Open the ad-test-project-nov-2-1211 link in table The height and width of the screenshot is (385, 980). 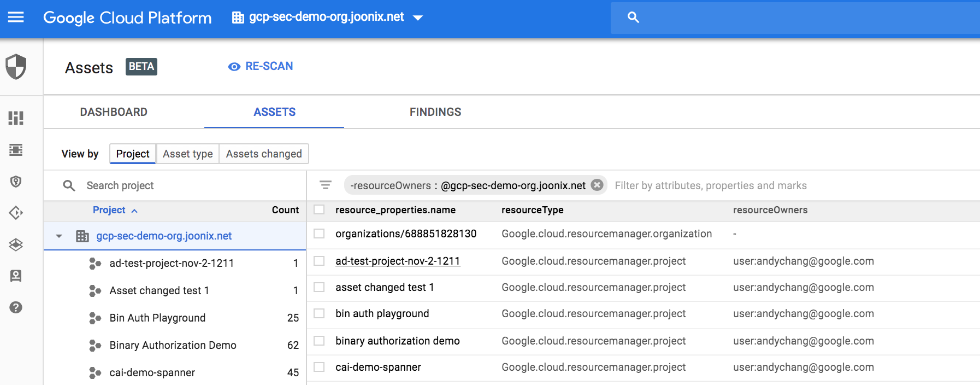398,261
